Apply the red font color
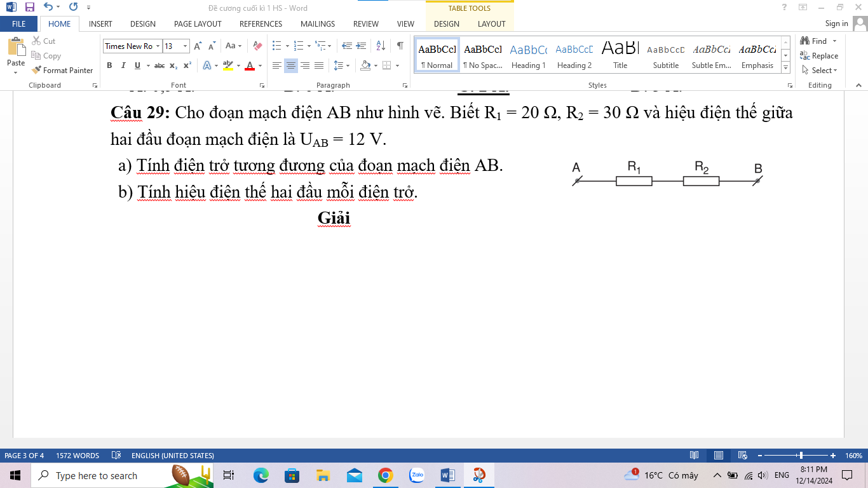The height and width of the screenshot is (488, 868). coord(249,65)
